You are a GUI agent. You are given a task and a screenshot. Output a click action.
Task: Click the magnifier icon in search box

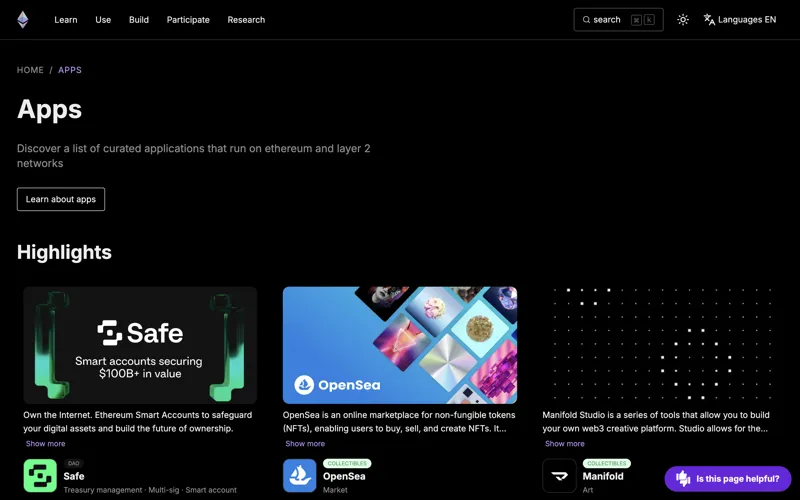586,20
